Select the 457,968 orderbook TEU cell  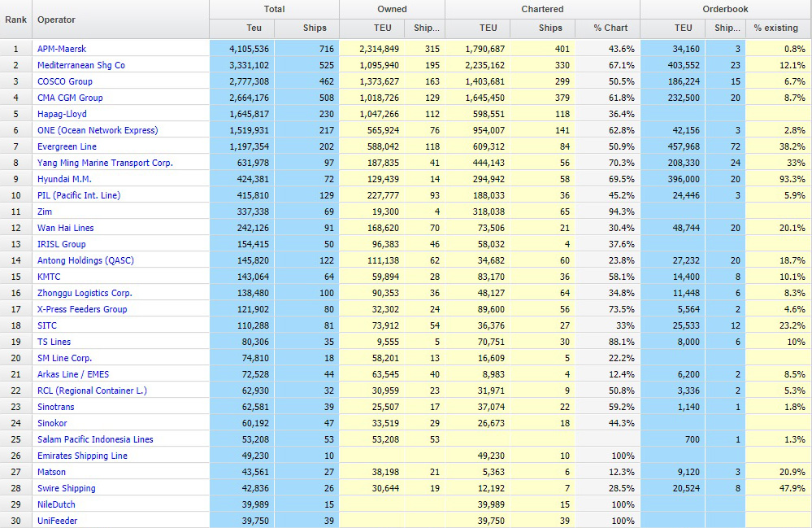(673, 146)
